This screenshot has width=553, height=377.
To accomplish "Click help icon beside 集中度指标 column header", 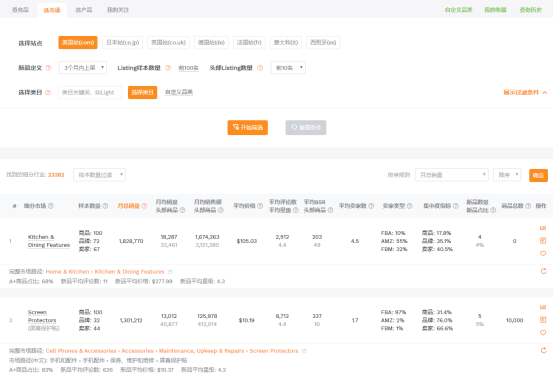I will tap(456, 206).
